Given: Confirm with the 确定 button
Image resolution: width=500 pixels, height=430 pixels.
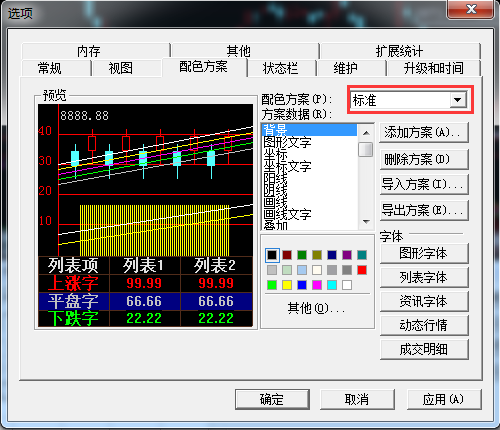Looking at the screenshot, I should pyautogui.click(x=272, y=399).
